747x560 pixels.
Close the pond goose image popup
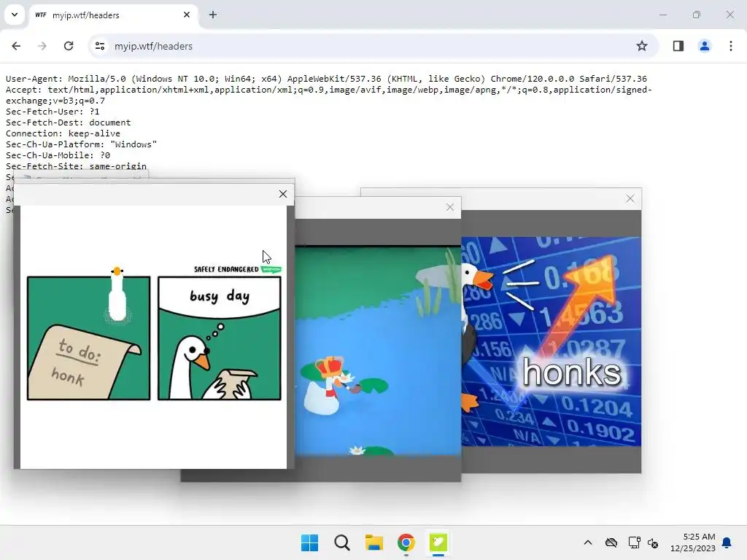tap(449, 207)
